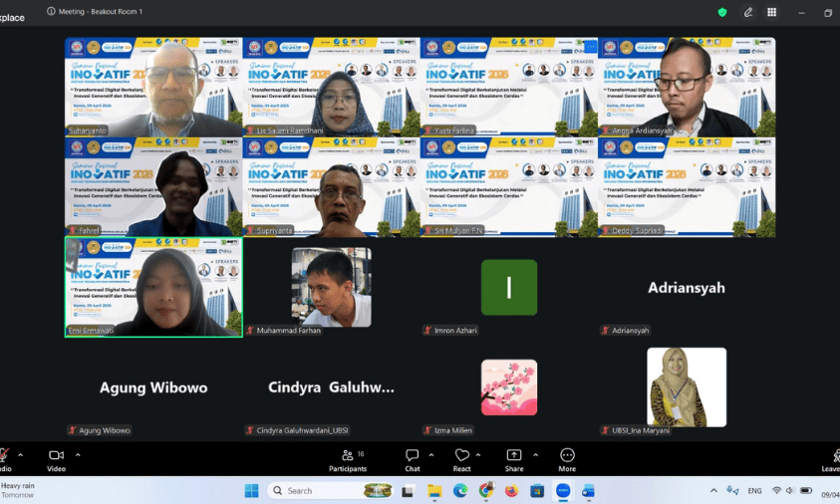Expand the Video options arrow
This screenshot has height=504, width=840.
78,454
